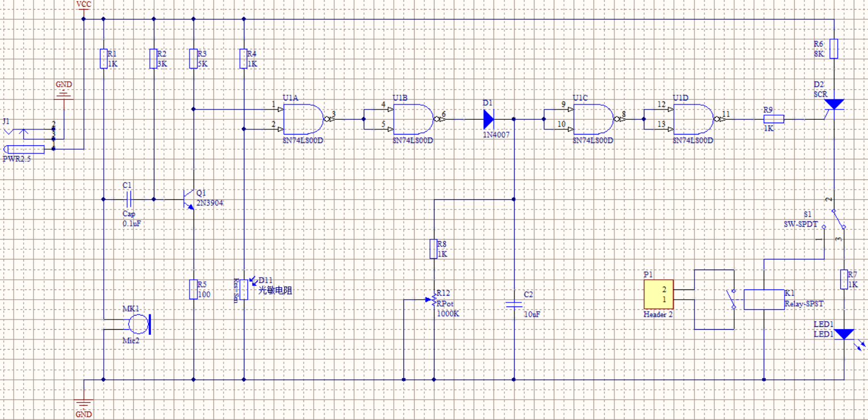The height and width of the screenshot is (420, 868).
Task: Select the R1 resistor symbol
Action: pyautogui.click(x=104, y=58)
